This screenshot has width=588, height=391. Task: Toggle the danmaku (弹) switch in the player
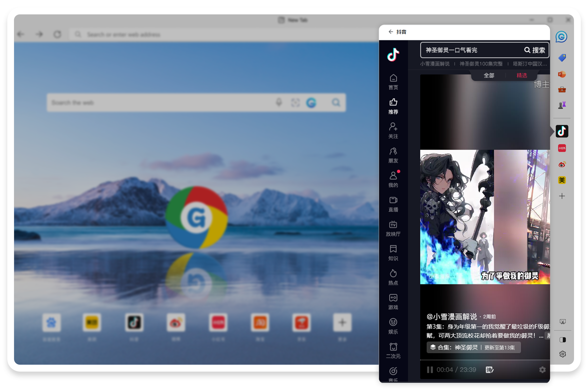[489, 369]
